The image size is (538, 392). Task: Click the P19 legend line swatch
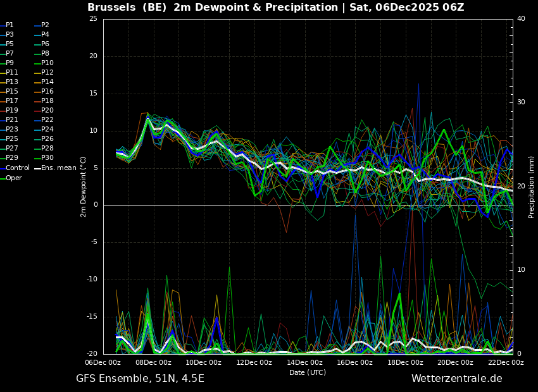[3, 111]
